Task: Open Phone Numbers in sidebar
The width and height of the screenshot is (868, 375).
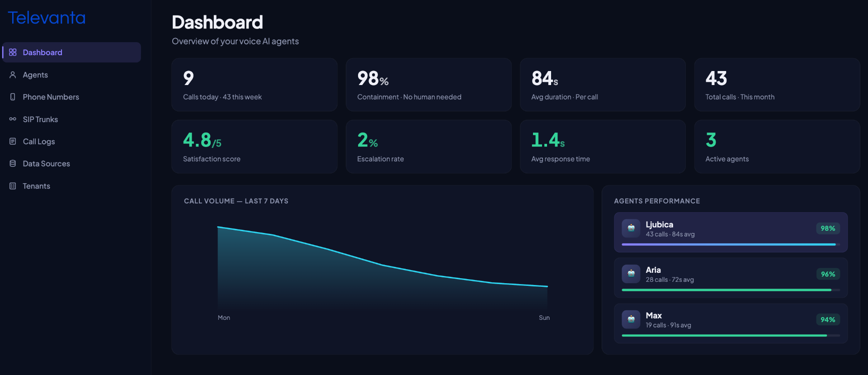Action: click(x=72, y=97)
